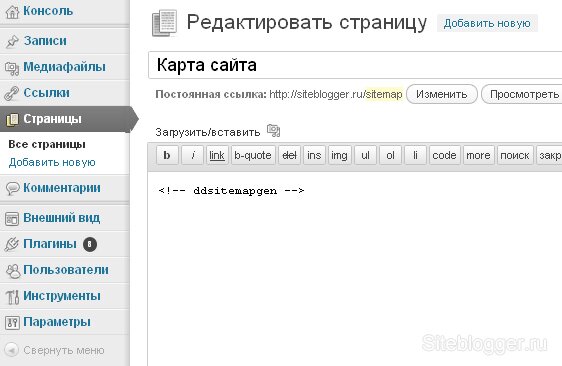Screen dimensions: 562x366
Task: Apply bold with the b button
Action: (x=167, y=155)
